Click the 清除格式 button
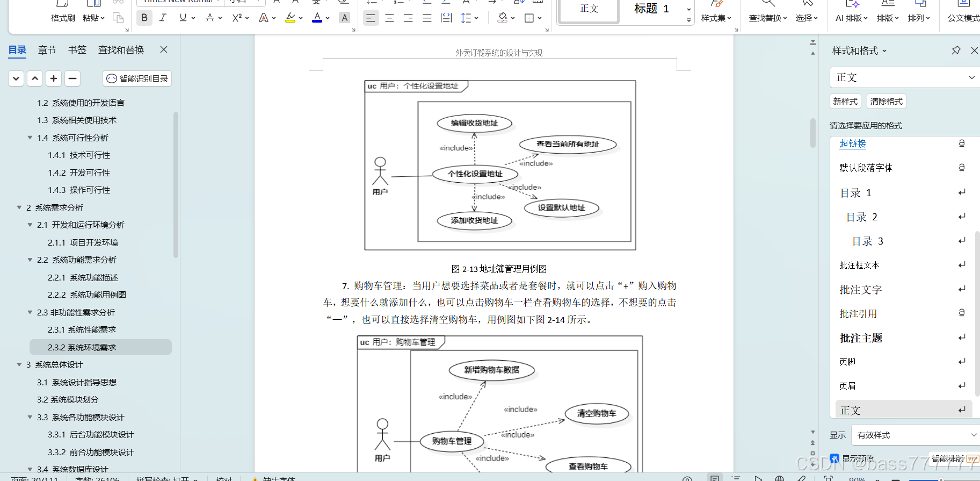The image size is (980, 481). pos(887,101)
